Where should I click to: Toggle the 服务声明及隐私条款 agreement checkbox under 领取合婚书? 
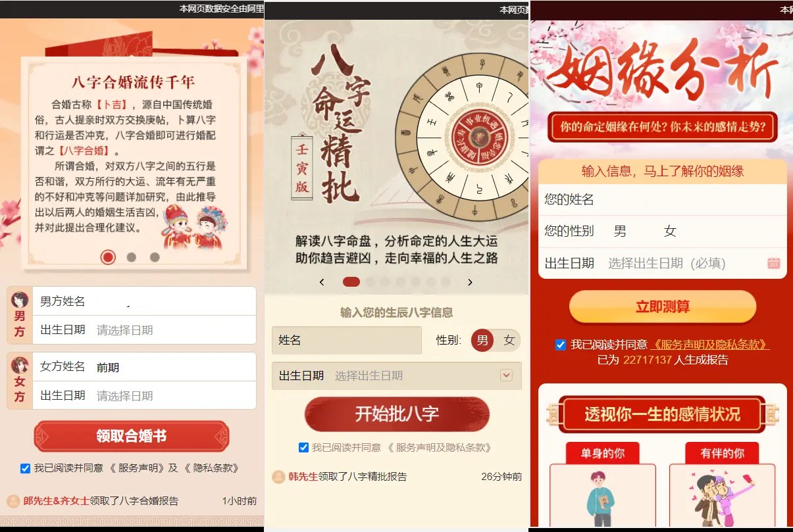[x=25, y=468]
